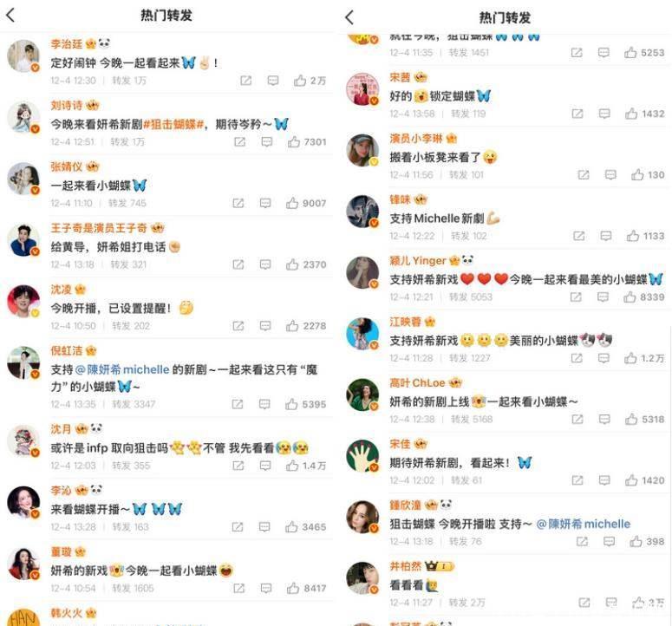The height and width of the screenshot is (626, 672).
Task: Tap 井柏然's profile avatar
Action: (362, 578)
